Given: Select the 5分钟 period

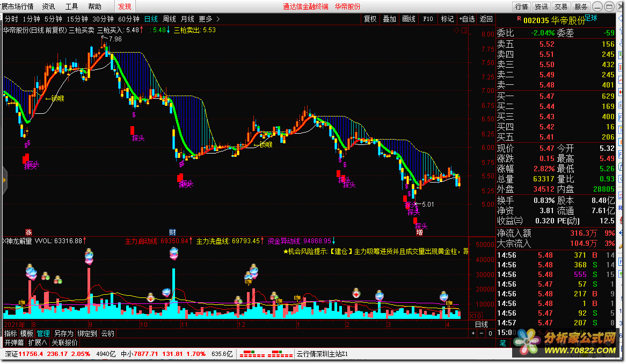Looking at the screenshot, I should coord(53,19).
